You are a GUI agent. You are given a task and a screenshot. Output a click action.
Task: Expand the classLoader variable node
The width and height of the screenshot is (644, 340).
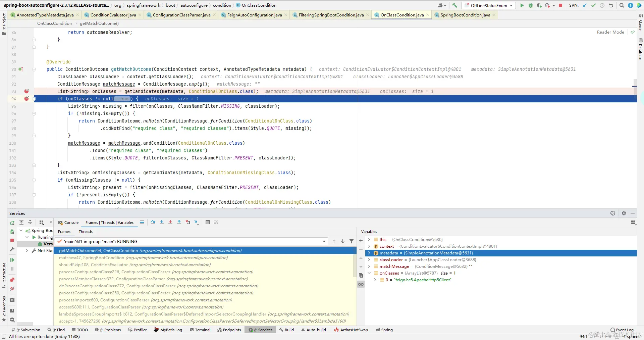369,260
